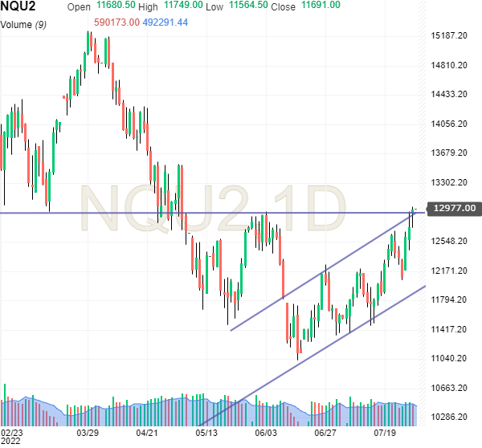Click the High value 11749.00
Viewport: 482px width, 448px height.
coord(182,7)
